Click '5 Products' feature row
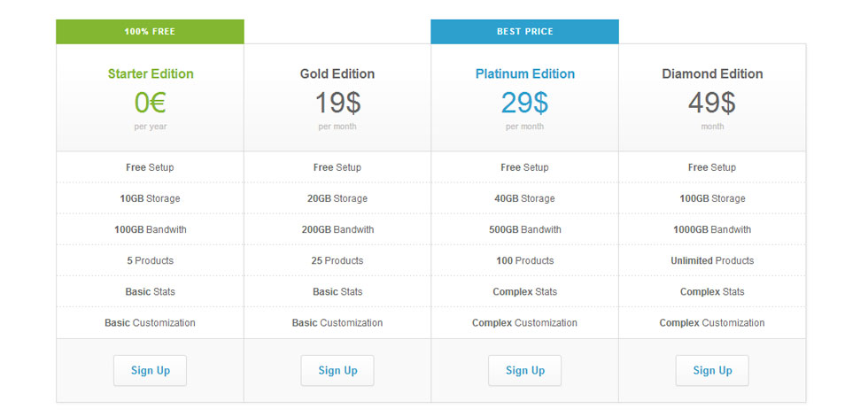 pos(150,260)
